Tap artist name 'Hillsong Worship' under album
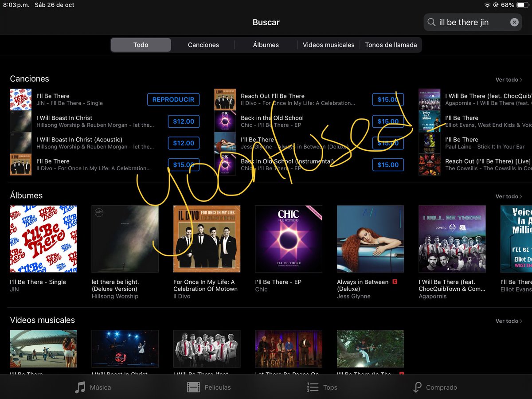The height and width of the screenshot is (399, 532). point(115,297)
